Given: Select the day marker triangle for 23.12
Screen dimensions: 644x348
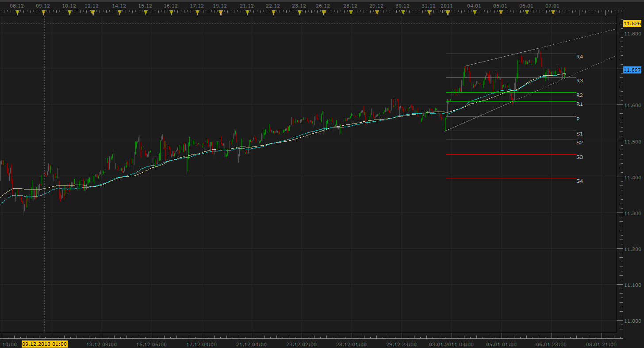Looking at the screenshot, I should [x=300, y=12].
